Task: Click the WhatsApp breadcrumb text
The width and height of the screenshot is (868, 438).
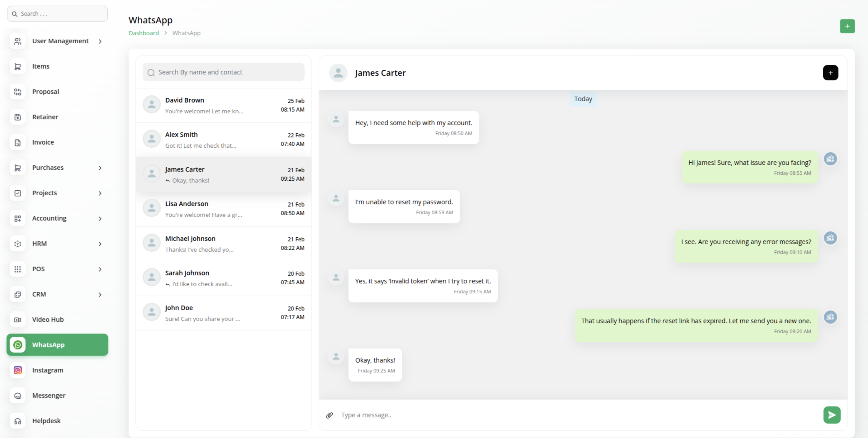Action: coord(186,33)
